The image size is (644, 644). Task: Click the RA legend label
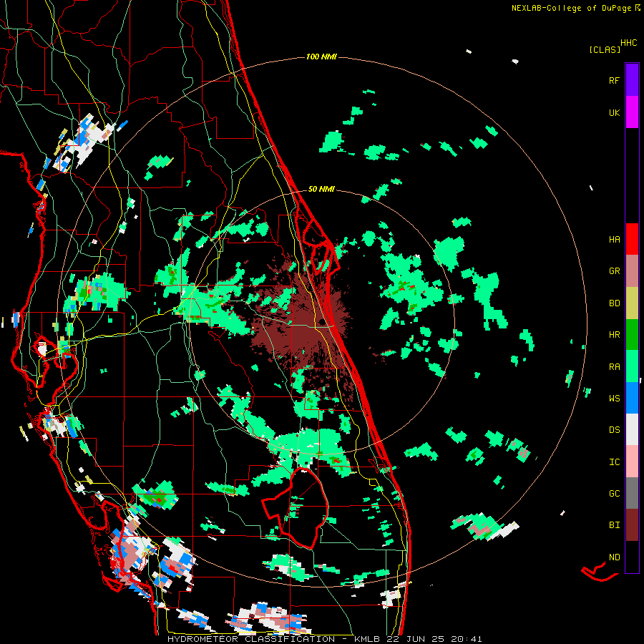pos(614,366)
